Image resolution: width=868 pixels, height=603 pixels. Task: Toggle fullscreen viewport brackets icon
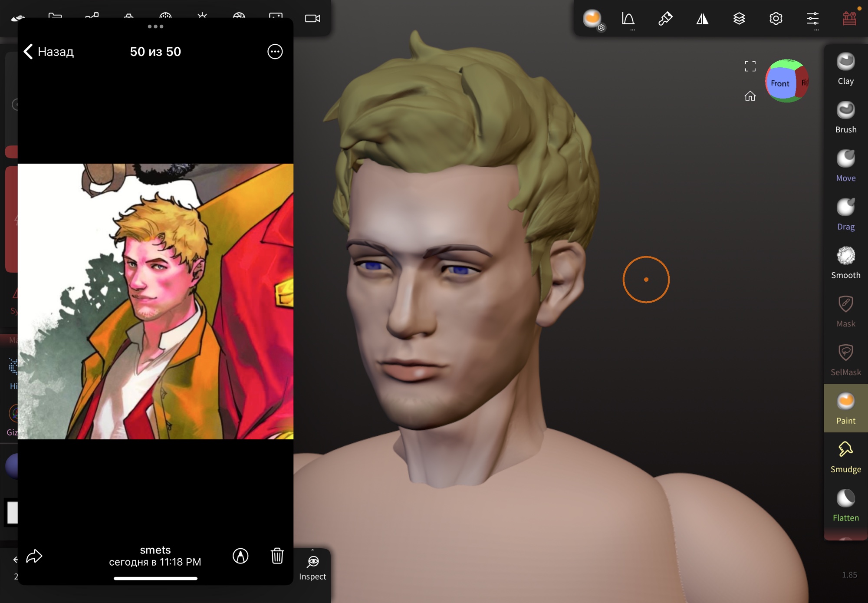[750, 66]
